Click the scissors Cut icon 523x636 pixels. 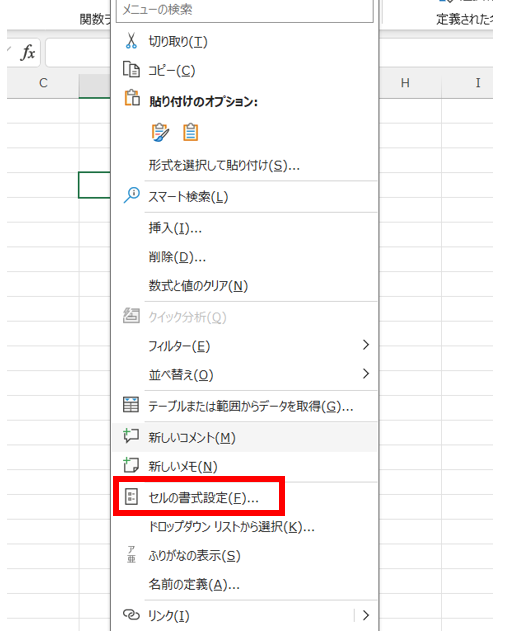pos(131,41)
